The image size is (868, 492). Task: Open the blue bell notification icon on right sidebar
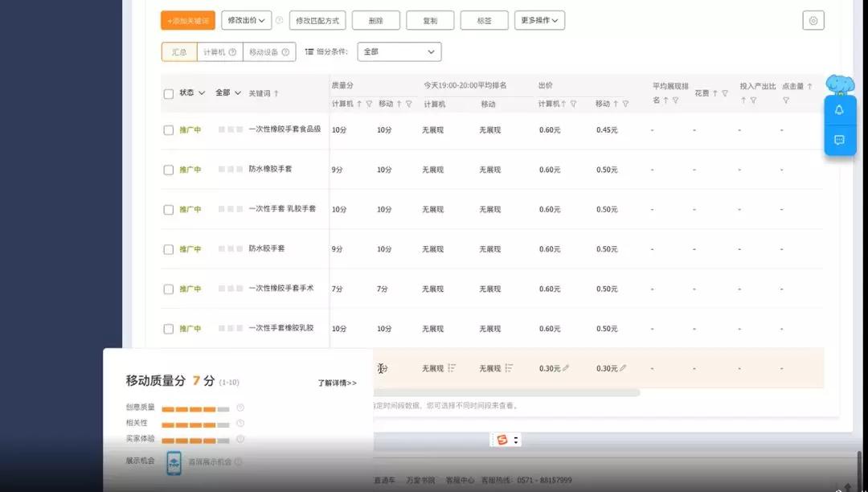pyautogui.click(x=839, y=111)
